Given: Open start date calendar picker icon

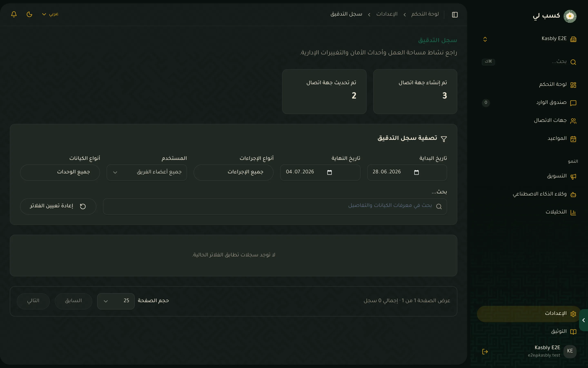Looking at the screenshot, I should coord(416,172).
